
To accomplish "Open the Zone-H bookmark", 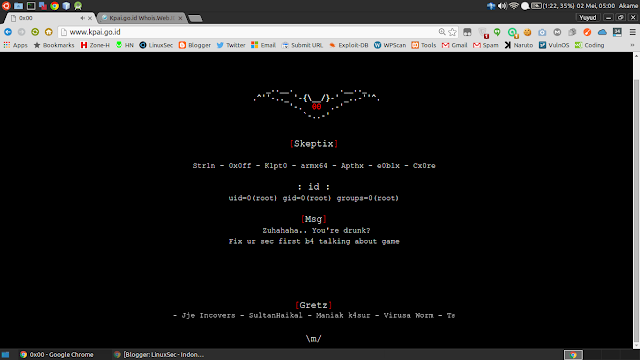I will coord(95,45).
